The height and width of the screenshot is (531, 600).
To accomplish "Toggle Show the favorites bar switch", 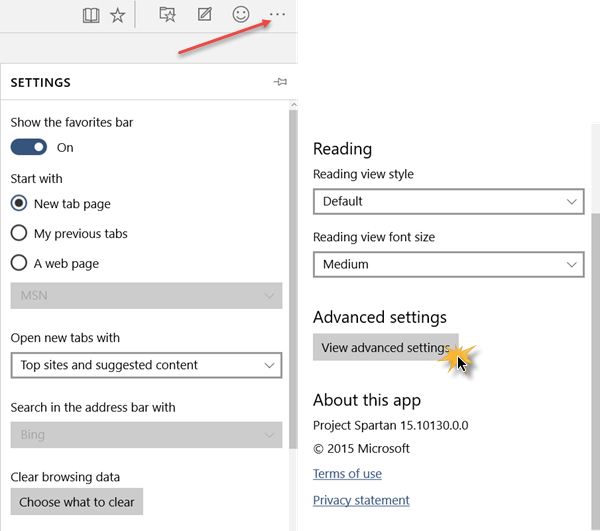I will pyautogui.click(x=29, y=147).
